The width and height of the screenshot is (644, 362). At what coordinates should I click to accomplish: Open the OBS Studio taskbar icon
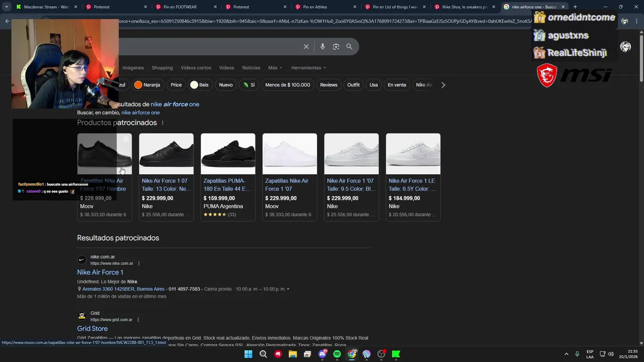(381, 354)
